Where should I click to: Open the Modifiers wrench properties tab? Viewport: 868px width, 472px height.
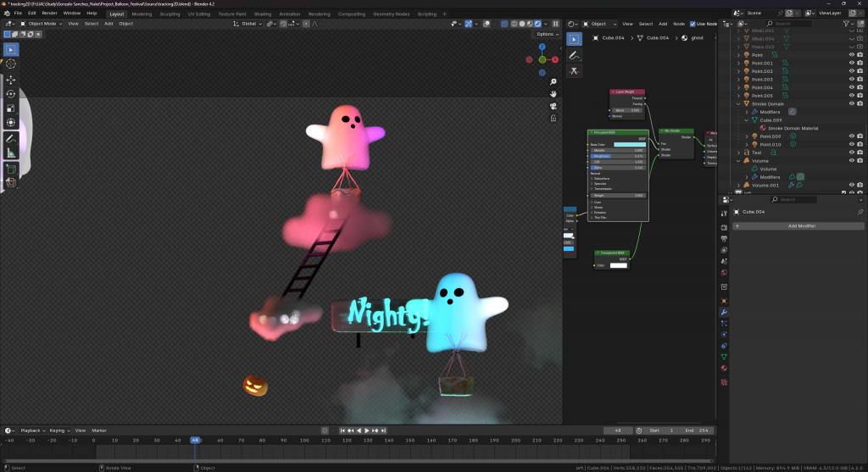click(x=724, y=312)
